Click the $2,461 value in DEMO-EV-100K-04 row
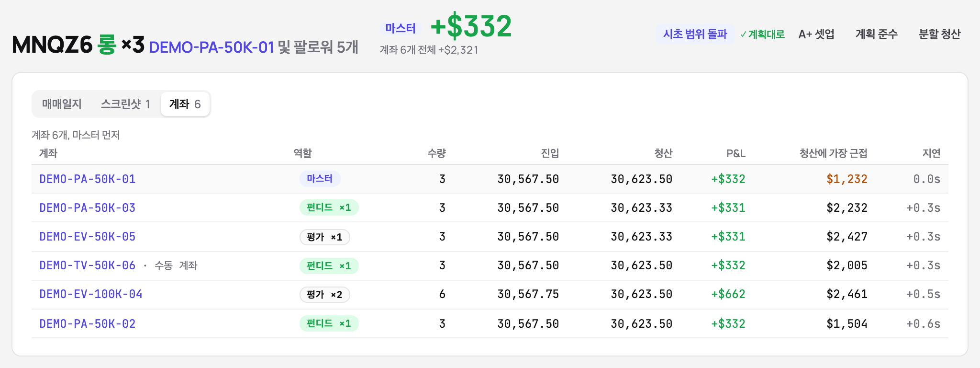This screenshot has height=368, width=980. point(847,294)
